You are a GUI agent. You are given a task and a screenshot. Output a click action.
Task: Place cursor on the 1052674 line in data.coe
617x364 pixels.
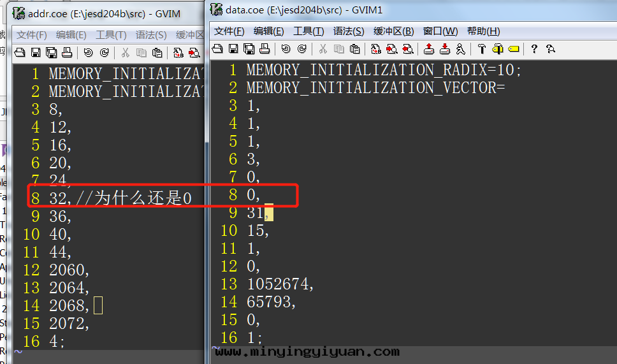point(280,284)
